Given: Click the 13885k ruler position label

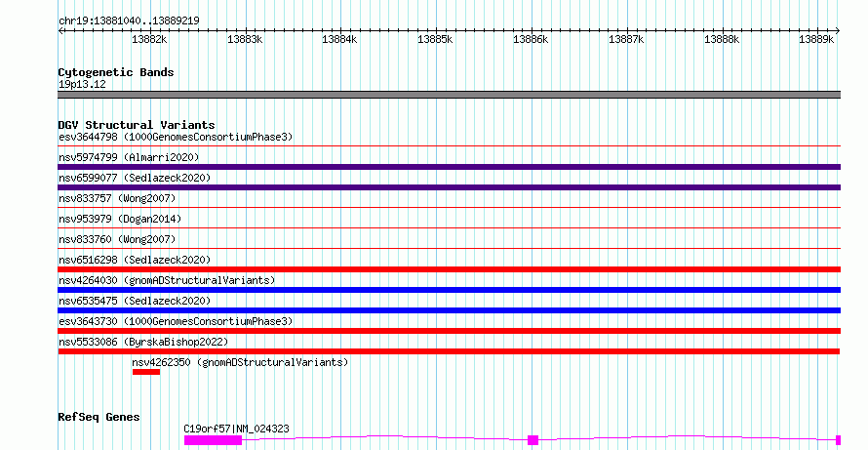Looking at the screenshot, I should click(x=435, y=39).
